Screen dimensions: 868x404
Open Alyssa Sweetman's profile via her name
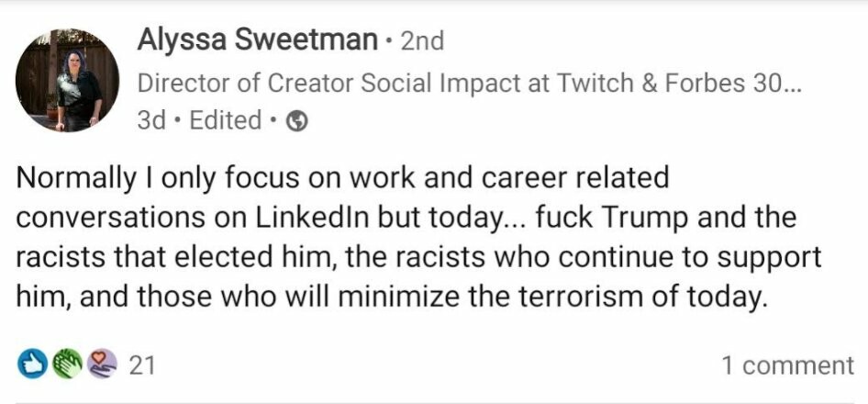(x=257, y=39)
